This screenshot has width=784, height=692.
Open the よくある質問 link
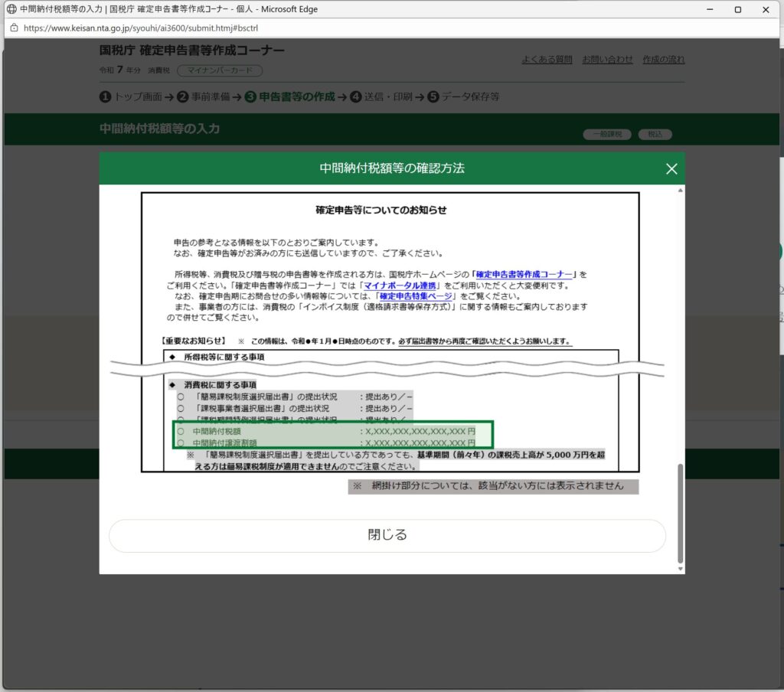(547, 60)
